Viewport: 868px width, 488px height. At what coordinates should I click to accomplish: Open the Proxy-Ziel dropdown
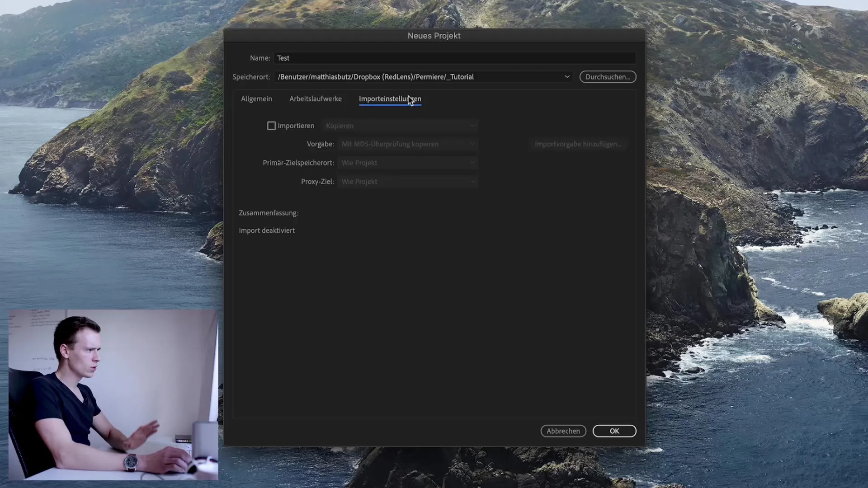pyautogui.click(x=407, y=181)
